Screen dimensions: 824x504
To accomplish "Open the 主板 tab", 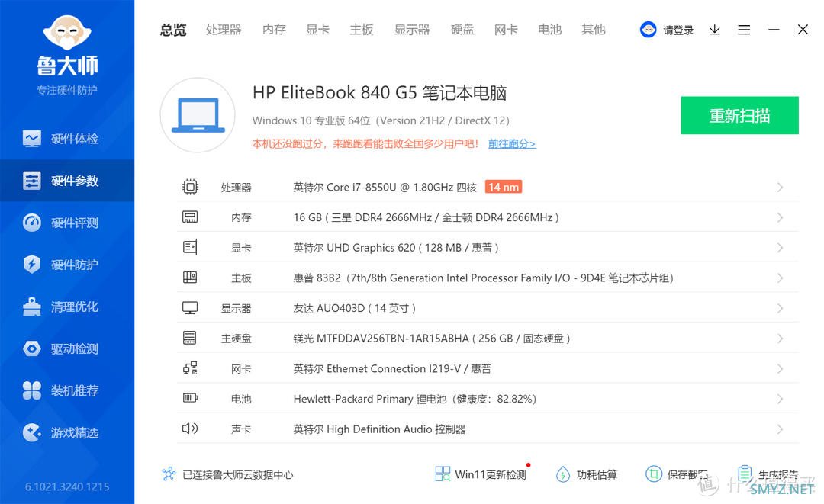I will pos(362,30).
